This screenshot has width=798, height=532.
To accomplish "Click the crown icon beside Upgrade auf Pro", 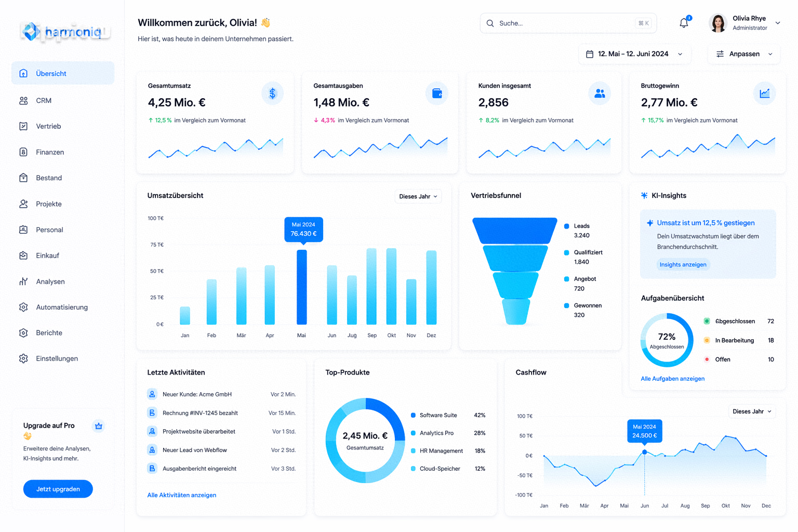I will point(99,426).
